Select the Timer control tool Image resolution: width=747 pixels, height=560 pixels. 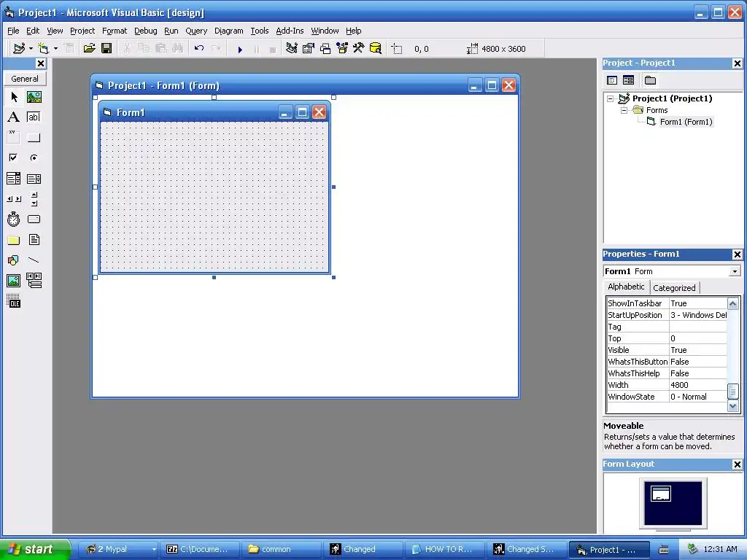pos(14,219)
